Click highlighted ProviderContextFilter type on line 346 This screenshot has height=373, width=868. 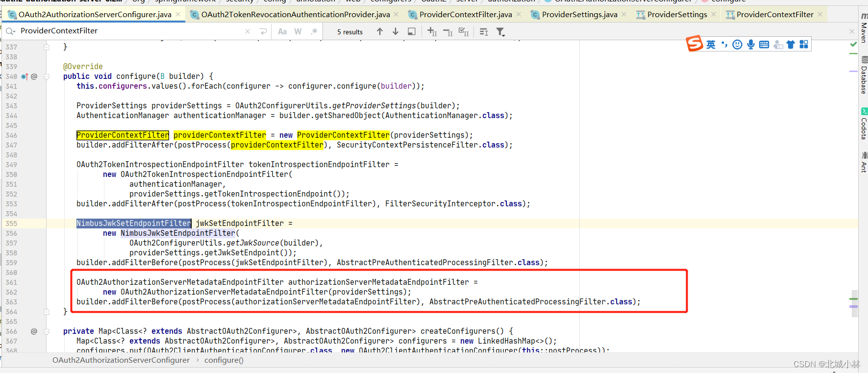(x=123, y=135)
